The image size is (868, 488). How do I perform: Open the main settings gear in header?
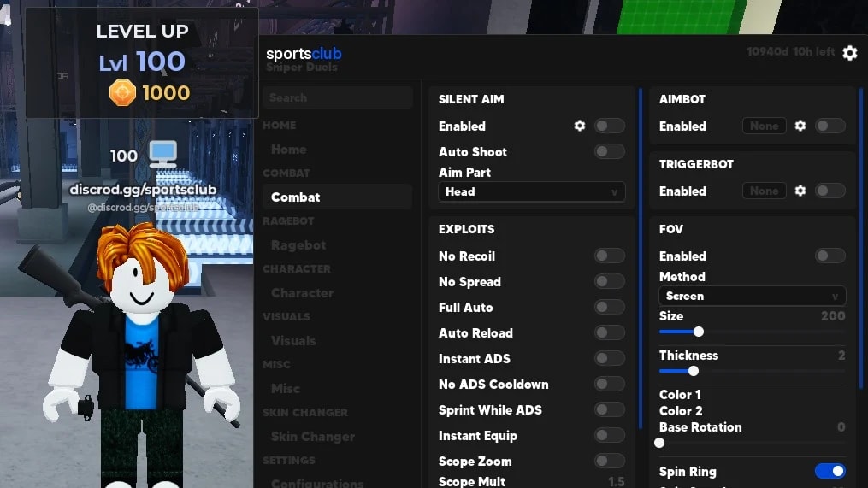click(x=850, y=53)
